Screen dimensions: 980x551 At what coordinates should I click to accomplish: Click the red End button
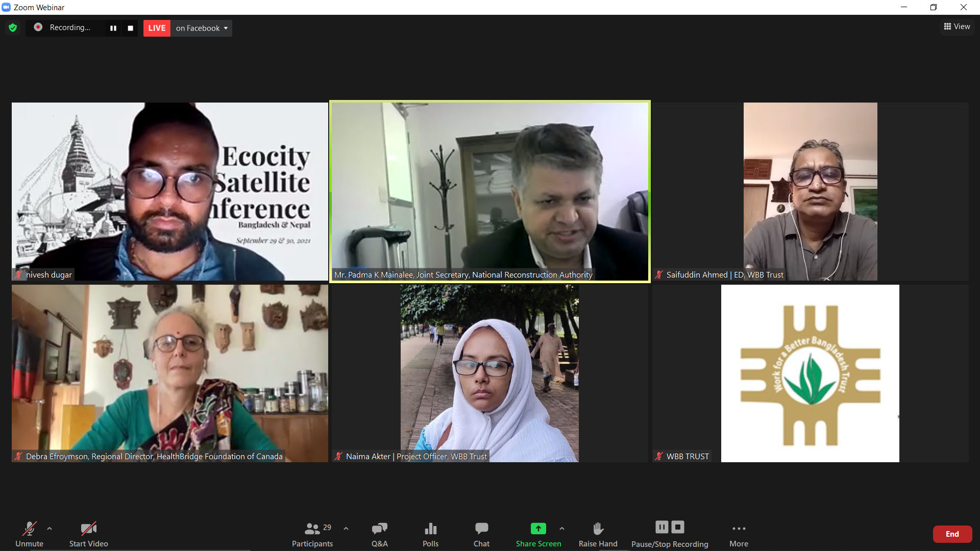tap(952, 534)
